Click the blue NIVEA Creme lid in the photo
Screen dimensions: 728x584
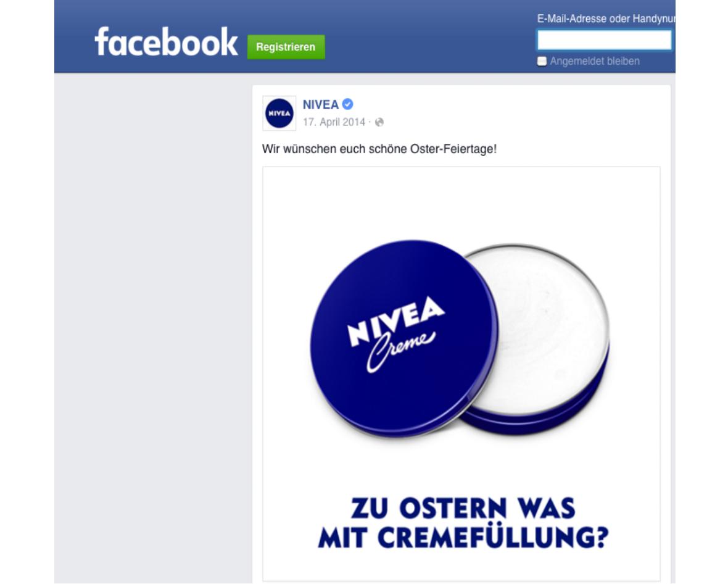point(404,338)
